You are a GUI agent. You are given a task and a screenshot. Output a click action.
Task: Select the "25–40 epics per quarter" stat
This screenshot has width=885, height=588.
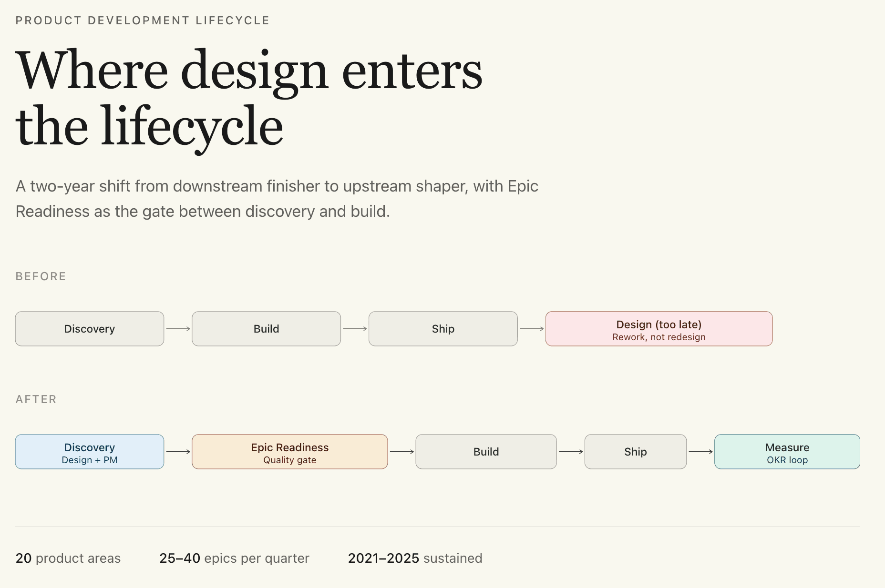tap(235, 558)
